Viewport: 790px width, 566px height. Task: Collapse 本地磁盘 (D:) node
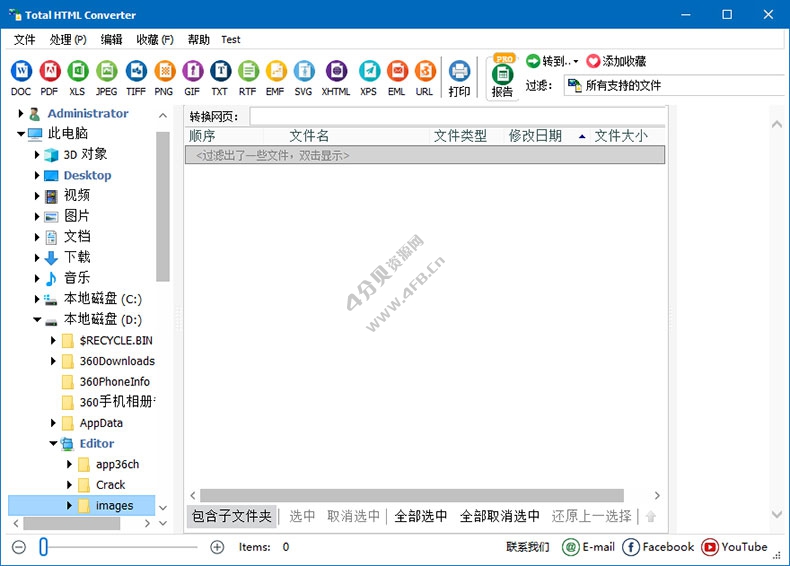click(37, 319)
